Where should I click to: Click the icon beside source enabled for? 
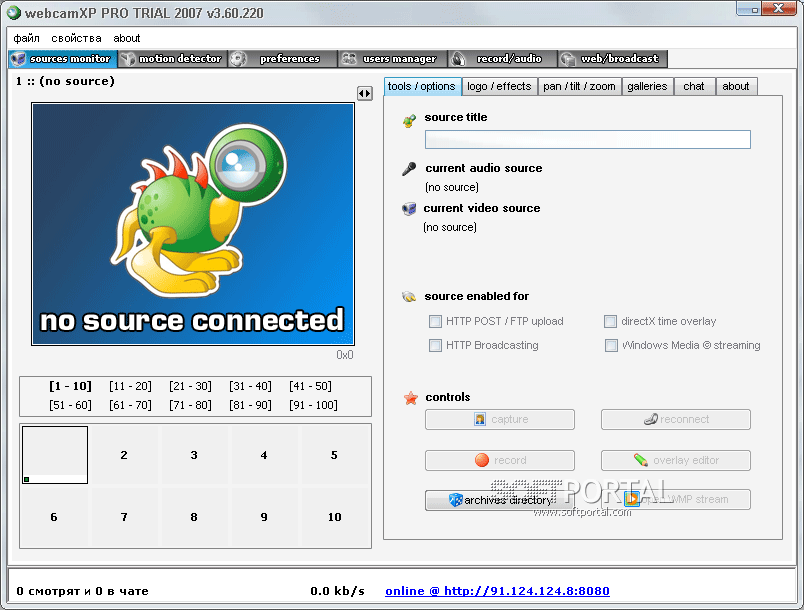click(409, 296)
